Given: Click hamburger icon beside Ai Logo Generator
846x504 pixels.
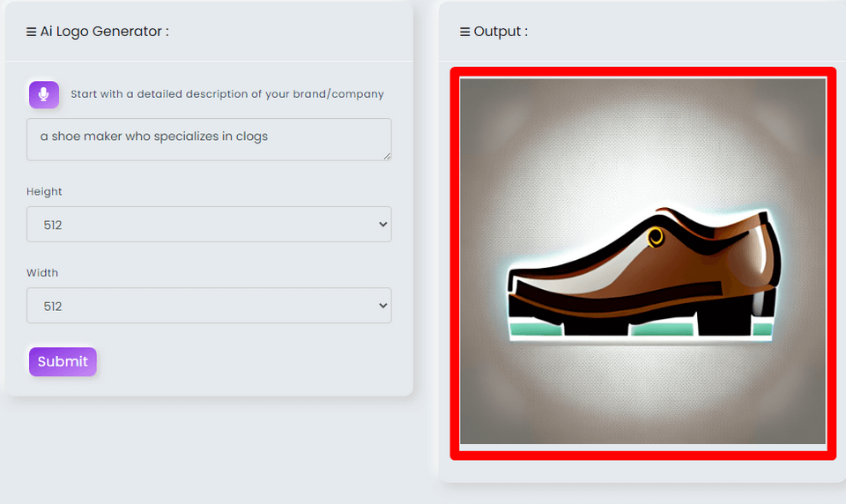Looking at the screenshot, I should tap(32, 32).
